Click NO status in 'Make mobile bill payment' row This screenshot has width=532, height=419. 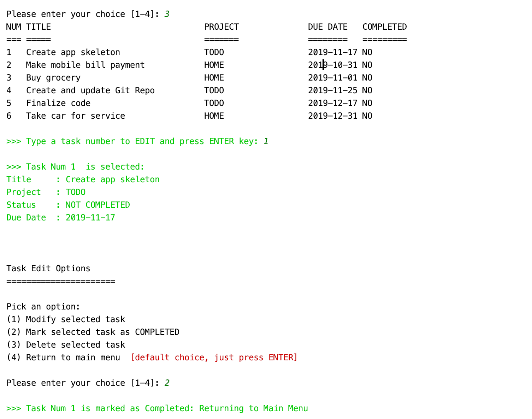[367, 65]
